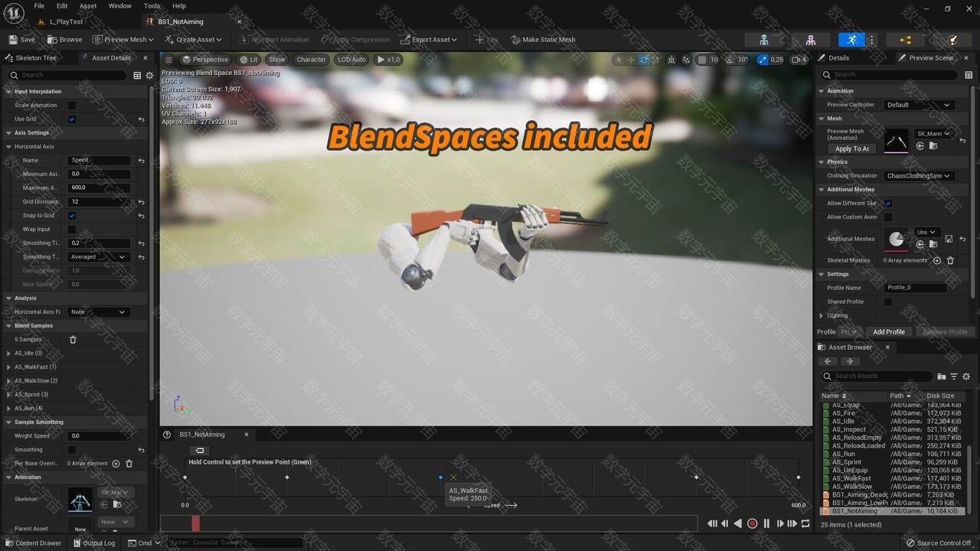Screen dimensions: 980x551
Task: Expand the AS_WalkFast (1) blend sample
Action: click(x=8, y=367)
